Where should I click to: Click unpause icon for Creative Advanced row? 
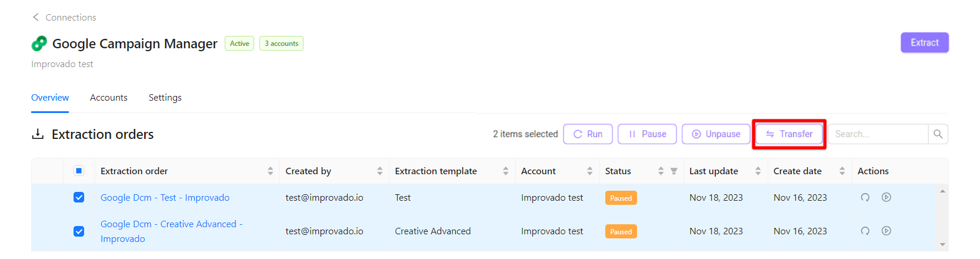[x=886, y=231]
